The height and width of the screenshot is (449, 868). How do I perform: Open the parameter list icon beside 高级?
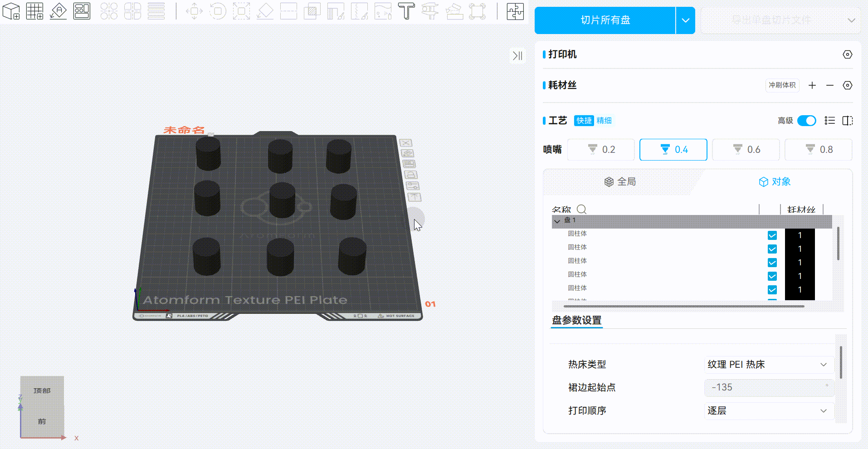click(x=829, y=120)
